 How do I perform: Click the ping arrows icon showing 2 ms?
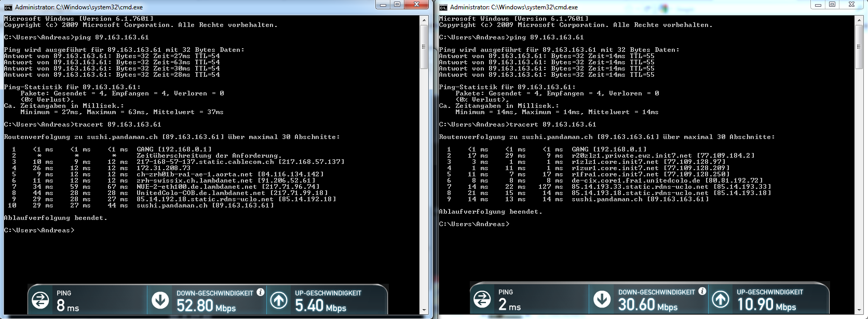482,299
